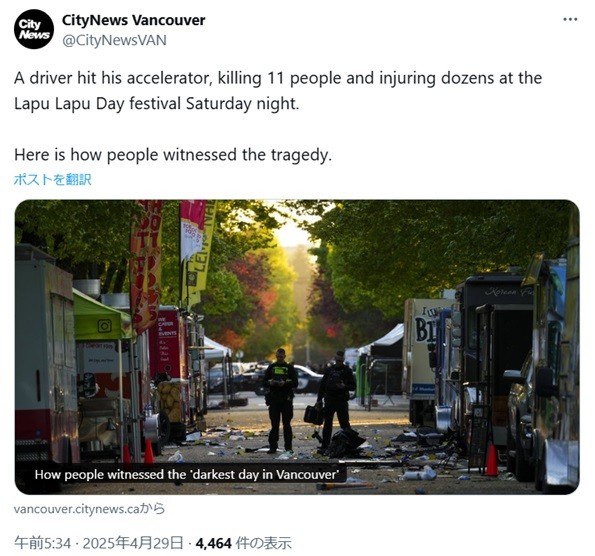This screenshot has width=595, height=556.
Task: Click the 'A driver hit his accelerator' text line
Action: click(278, 78)
